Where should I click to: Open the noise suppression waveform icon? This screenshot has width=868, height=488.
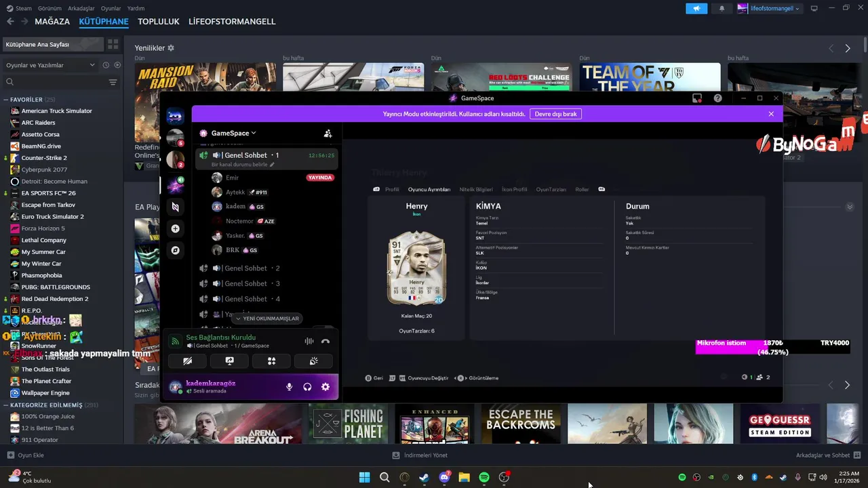309,342
